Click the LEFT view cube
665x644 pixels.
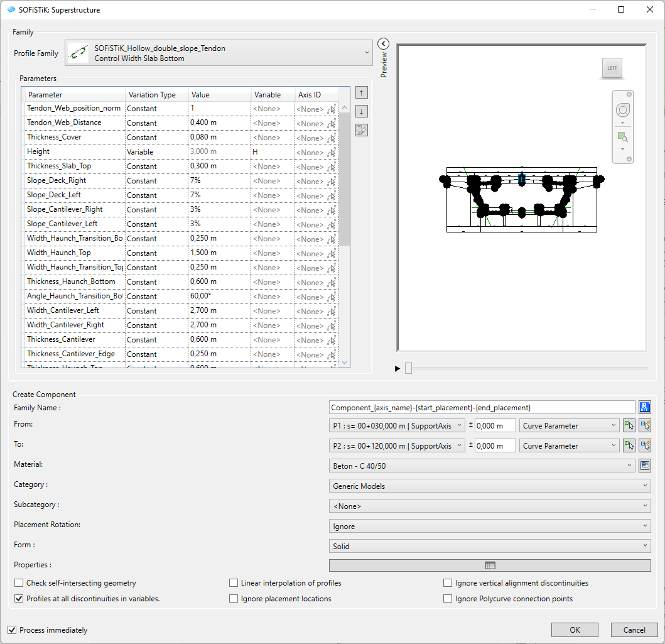tap(612, 68)
